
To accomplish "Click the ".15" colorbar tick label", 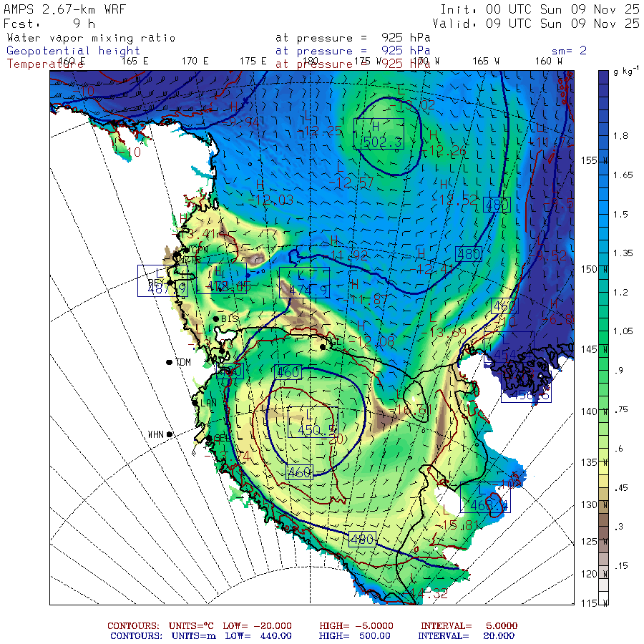I will (620, 566).
